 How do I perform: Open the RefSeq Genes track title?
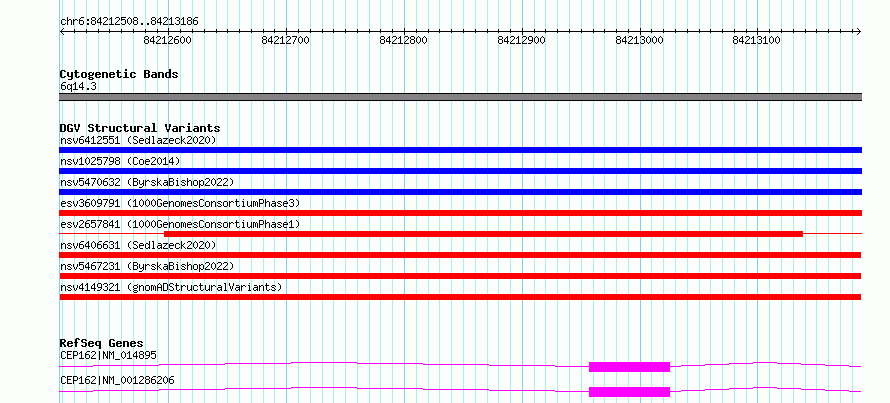[x=102, y=343]
